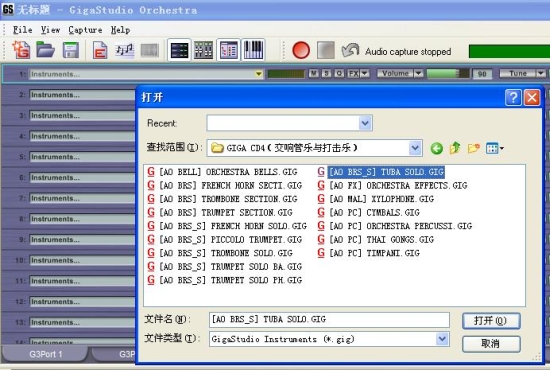
Task: Select XYLOPHONE.GIG file
Action: click(x=382, y=199)
